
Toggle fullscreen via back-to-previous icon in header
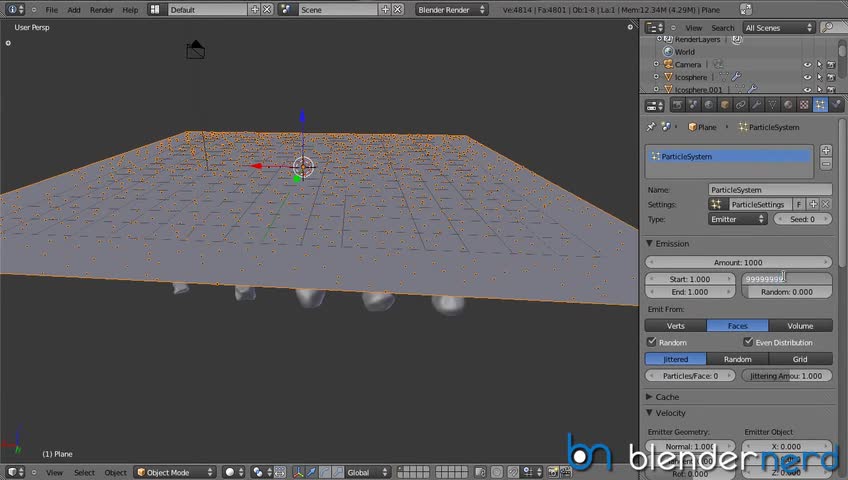click(746, 10)
